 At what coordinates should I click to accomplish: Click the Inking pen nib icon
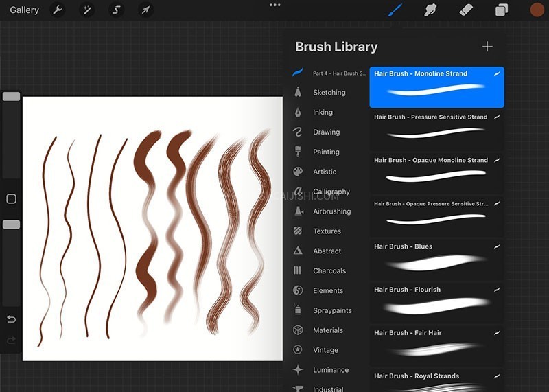coord(298,112)
